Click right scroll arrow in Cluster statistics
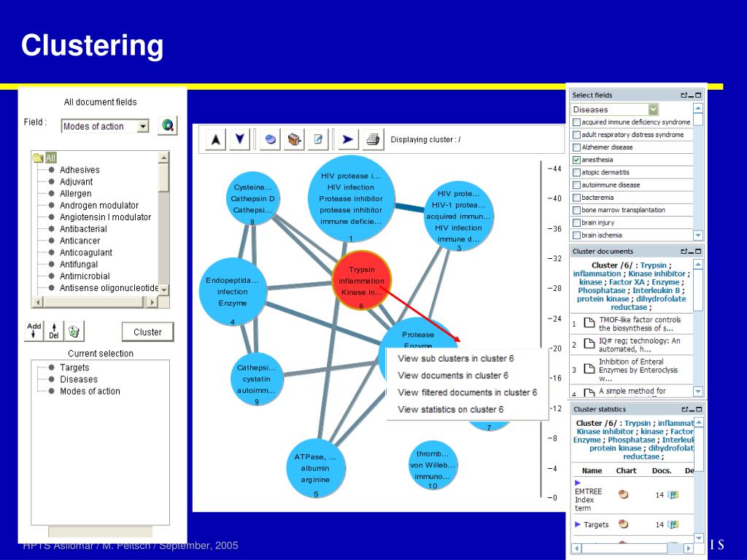Screen dimensions: 747x560 pos(689,548)
